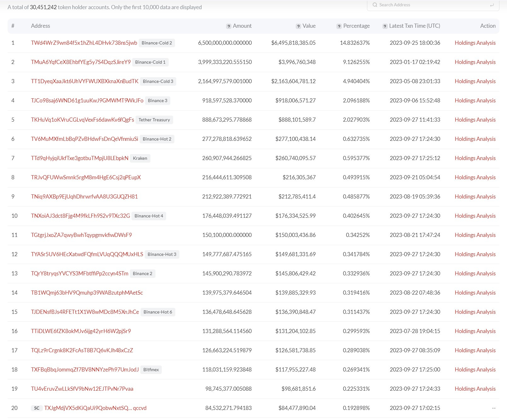Click the value $98,681,851.6
507x420 pixels.
coord(299,389)
